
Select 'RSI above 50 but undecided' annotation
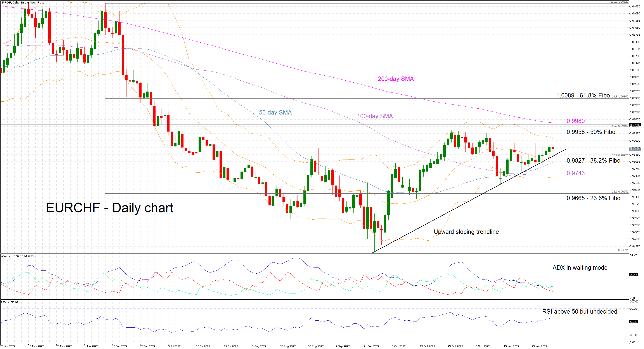tap(579, 311)
